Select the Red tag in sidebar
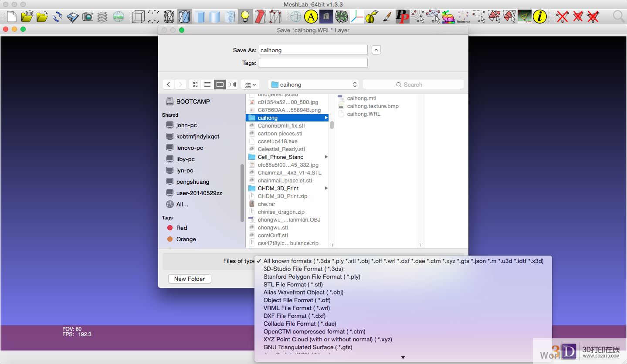Image resolution: width=627 pixels, height=364 pixels. pyautogui.click(x=182, y=228)
